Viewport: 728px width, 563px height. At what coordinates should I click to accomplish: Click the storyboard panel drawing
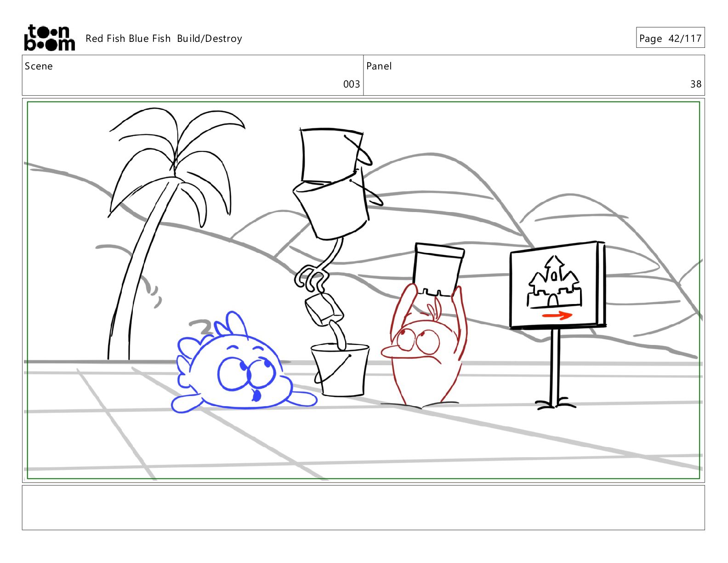click(364, 290)
